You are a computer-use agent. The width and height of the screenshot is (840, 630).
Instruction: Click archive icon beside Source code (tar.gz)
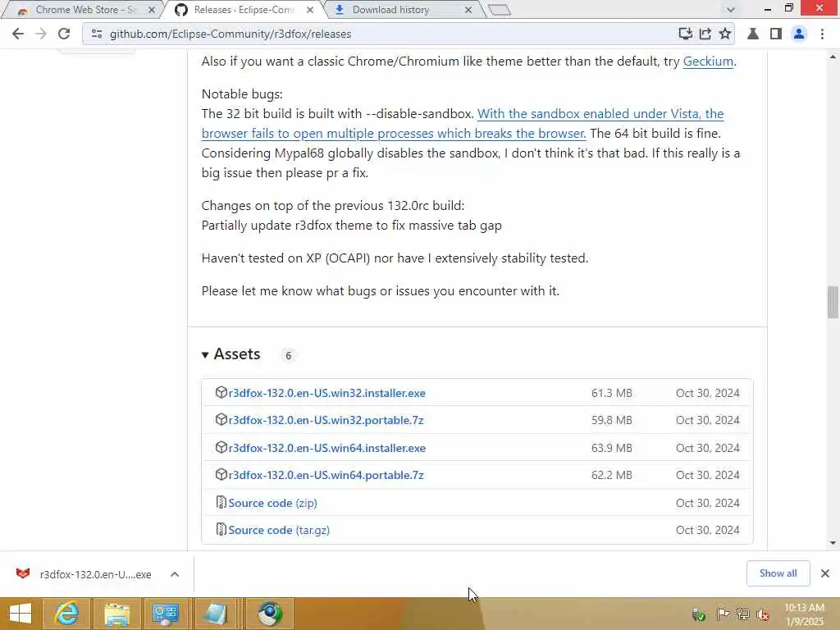coord(221,529)
